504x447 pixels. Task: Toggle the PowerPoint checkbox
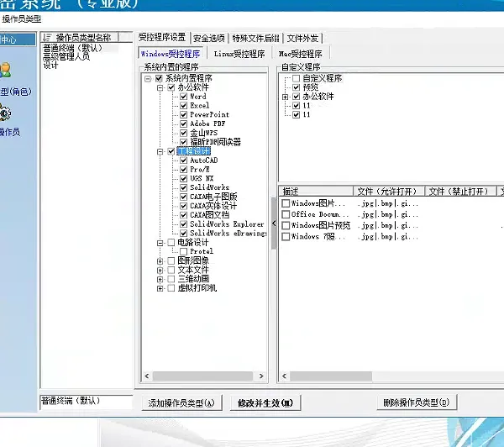pos(183,115)
